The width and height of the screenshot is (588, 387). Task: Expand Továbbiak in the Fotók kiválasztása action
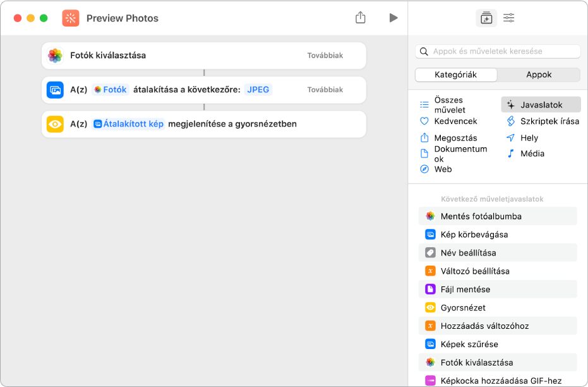(x=325, y=56)
